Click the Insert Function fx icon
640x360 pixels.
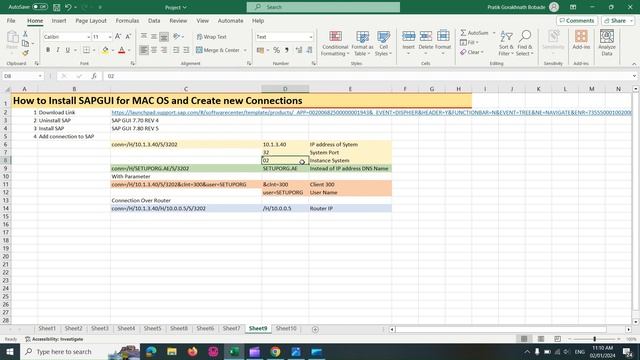[94, 76]
